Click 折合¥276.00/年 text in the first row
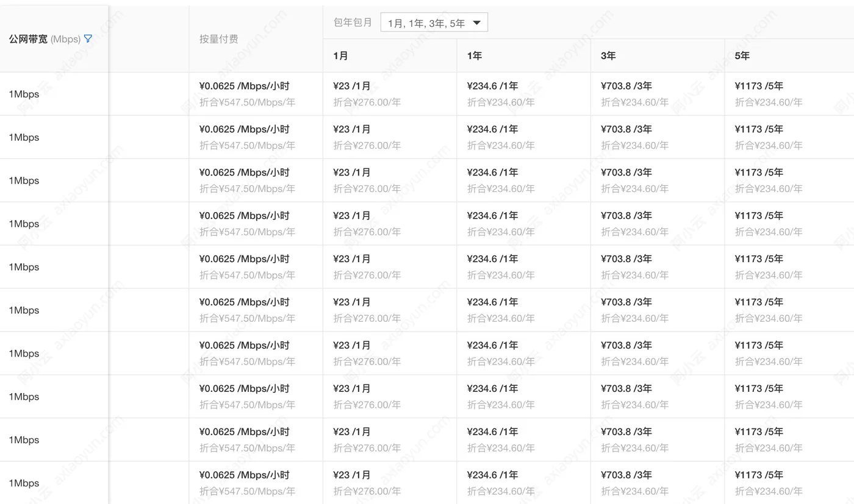Screen dimensions: 854x504 click(367, 102)
